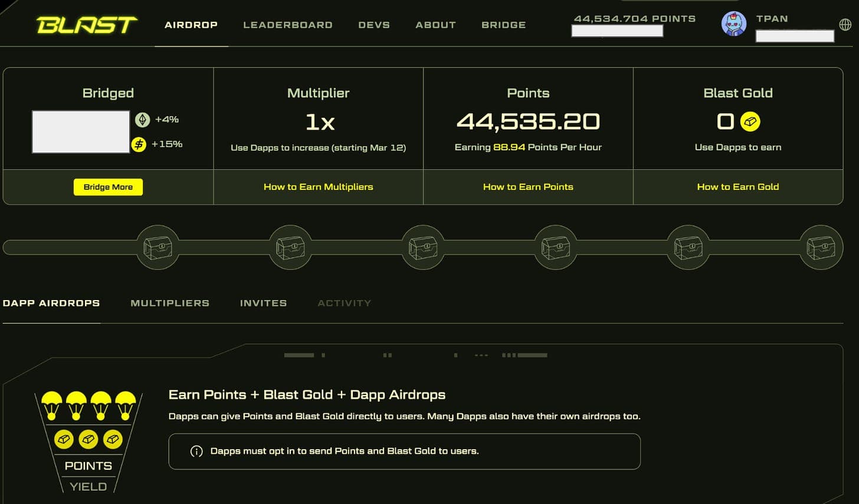Click the Bridged card title
This screenshot has height=504, width=859.
tap(108, 93)
